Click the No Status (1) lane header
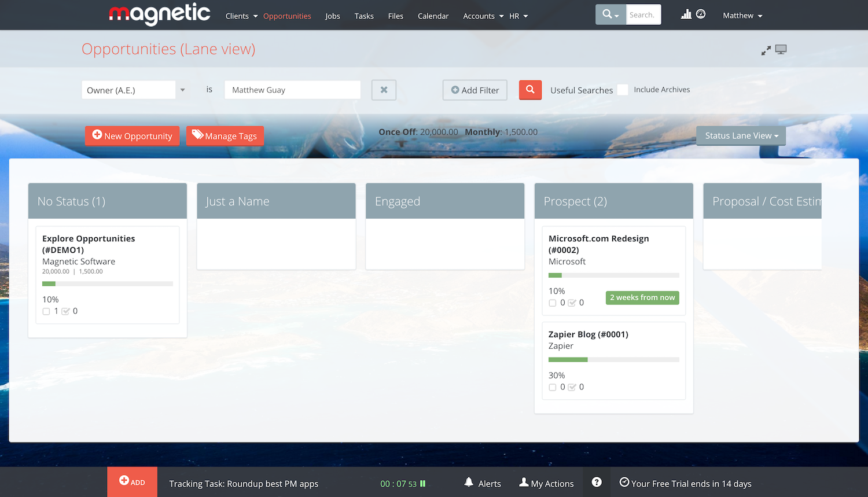The width and height of the screenshot is (868, 497). [x=108, y=201]
